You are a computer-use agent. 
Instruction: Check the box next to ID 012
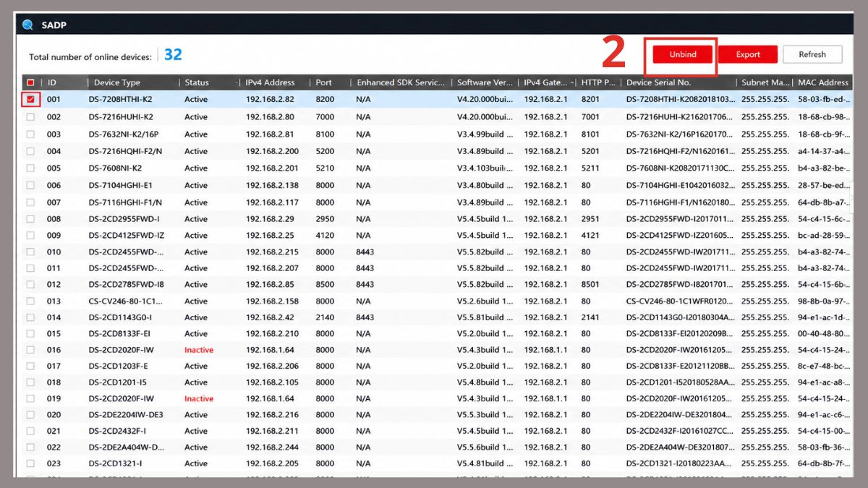[30, 284]
